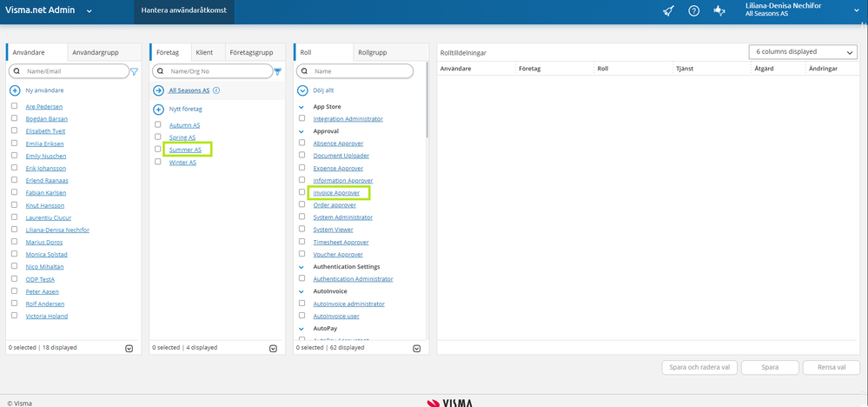The height and width of the screenshot is (407, 868).
Task: Click the Ändringar column header
Action: [x=825, y=69]
